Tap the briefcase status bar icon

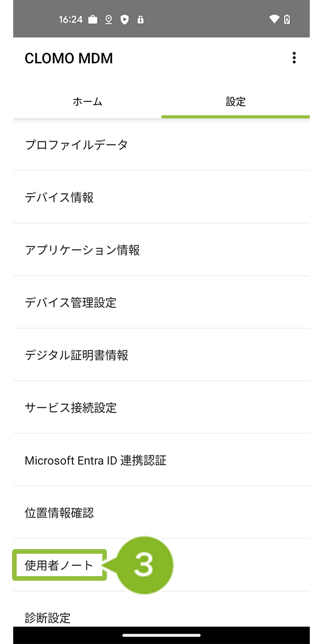[93, 20]
